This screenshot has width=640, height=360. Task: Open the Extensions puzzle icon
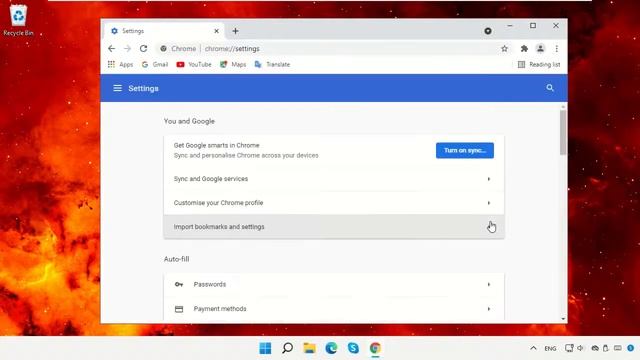click(x=524, y=49)
